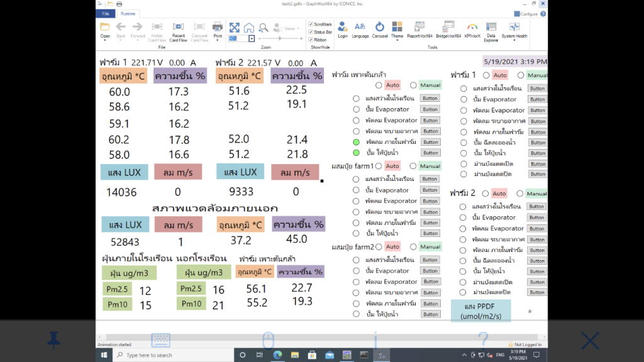The width and height of the screenshot is (644, 362).
Task: Toggle the Ribbon checkbox
Action: coord(311,40)
